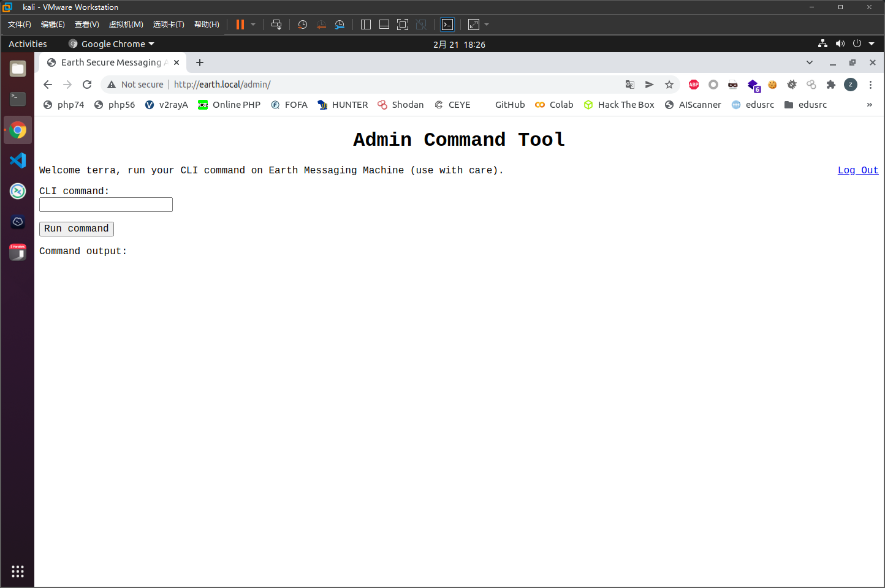Show more bookmarks with the double chevron
This screenshot has width=885, height=588.
[869, 105]
